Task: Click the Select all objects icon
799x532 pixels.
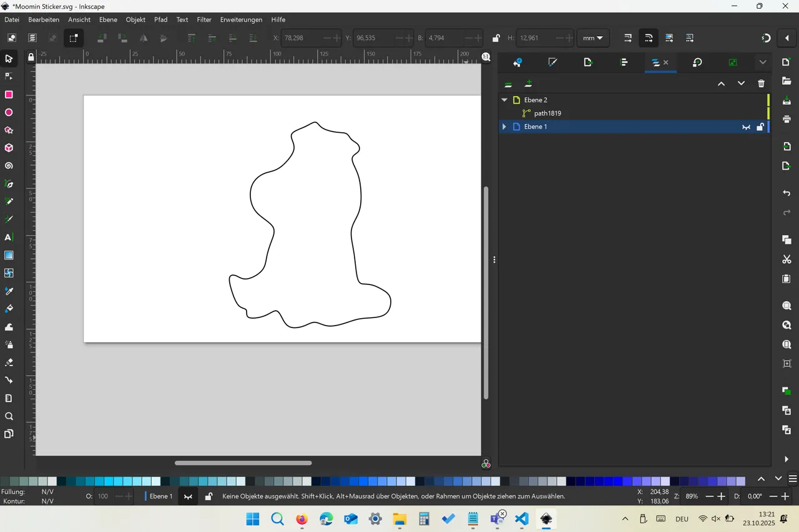Action: click(x=12, y=38)
